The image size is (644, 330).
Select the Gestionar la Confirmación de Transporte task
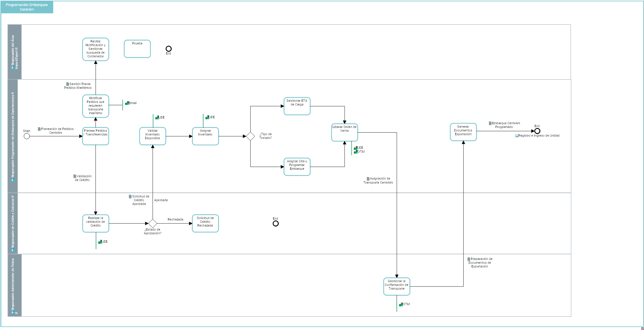[x=397, y=286]
